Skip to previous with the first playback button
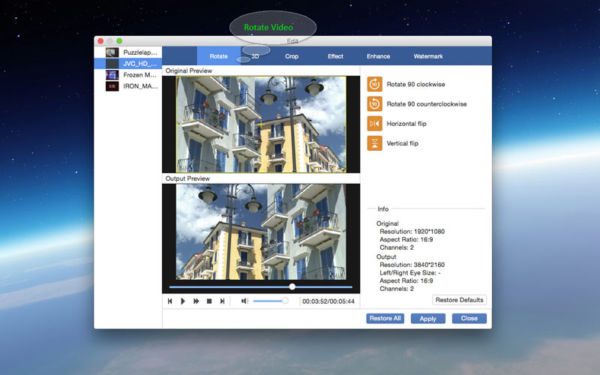Screen dimensions: 600x375 tap(170, 301)
